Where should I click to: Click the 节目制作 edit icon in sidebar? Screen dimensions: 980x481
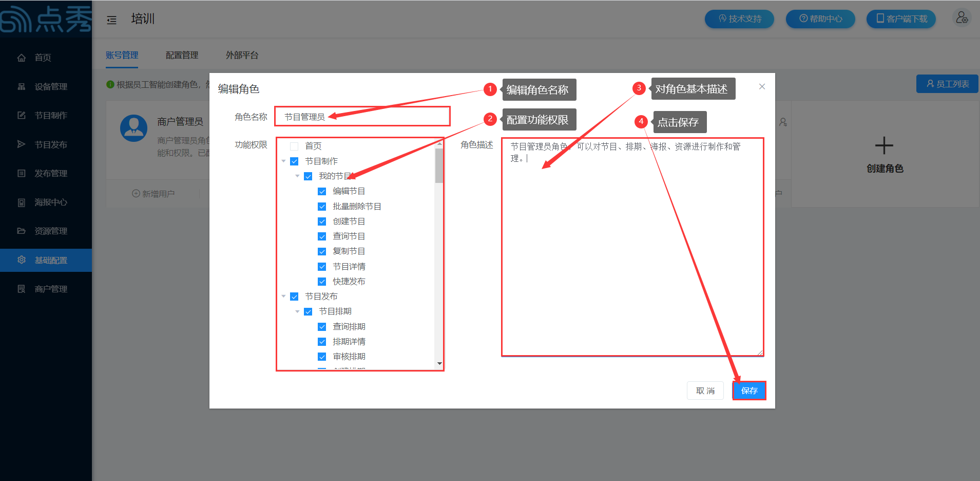click(x=22, y=115)
